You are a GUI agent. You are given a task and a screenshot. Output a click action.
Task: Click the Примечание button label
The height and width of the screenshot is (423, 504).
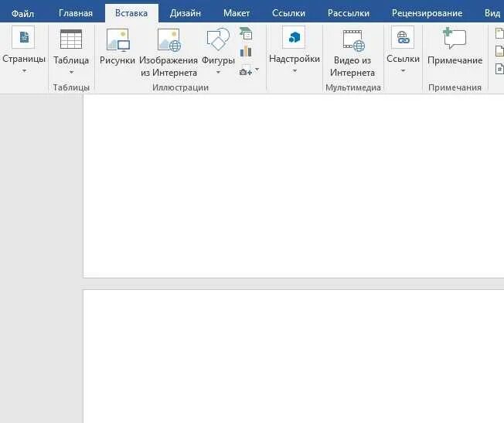pos(455,60)
